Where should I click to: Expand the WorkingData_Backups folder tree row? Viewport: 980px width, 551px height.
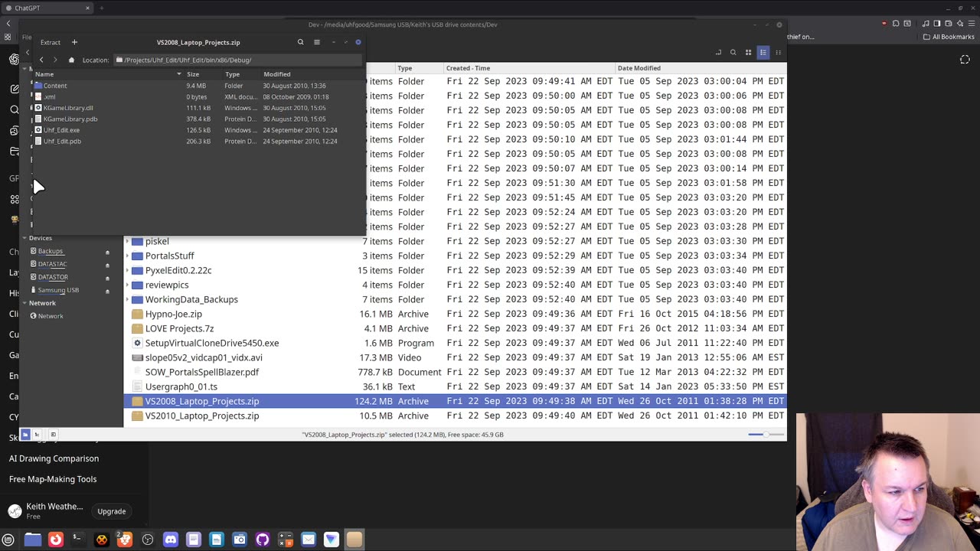(x=127, y=299)
